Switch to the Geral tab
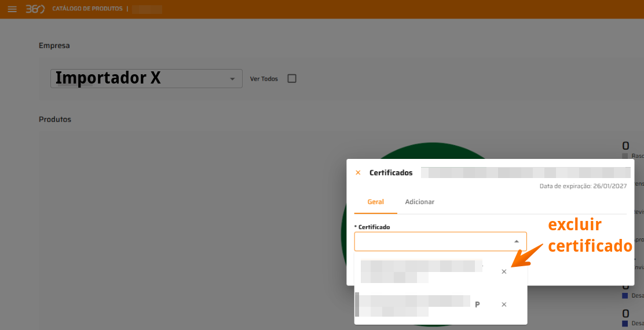Image resolution: width=644 pixels, height=330 pixels. coord(375,202)
